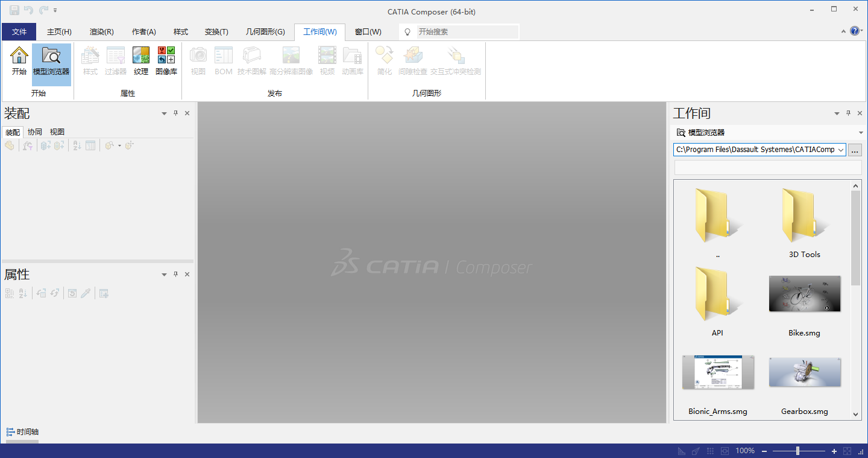Screen dimensions: 868x458
Task: Click the browse '...' button beside the path
Action: pos(855,150)
